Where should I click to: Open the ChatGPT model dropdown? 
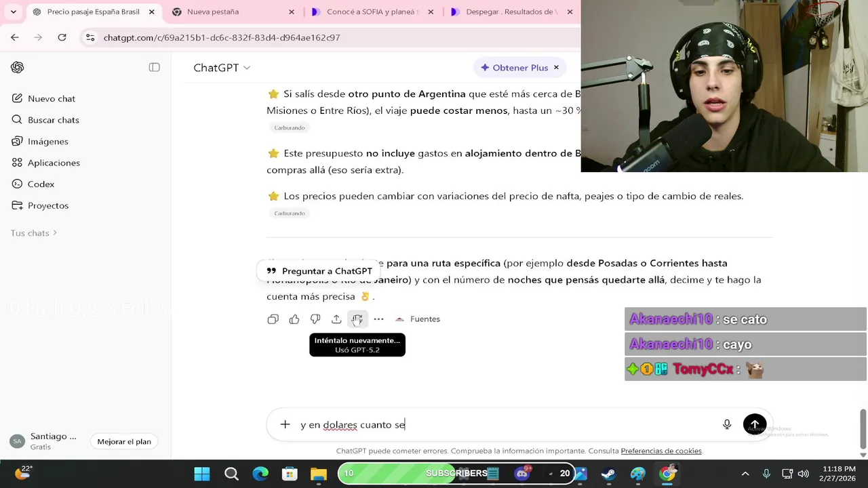point(222,68)
